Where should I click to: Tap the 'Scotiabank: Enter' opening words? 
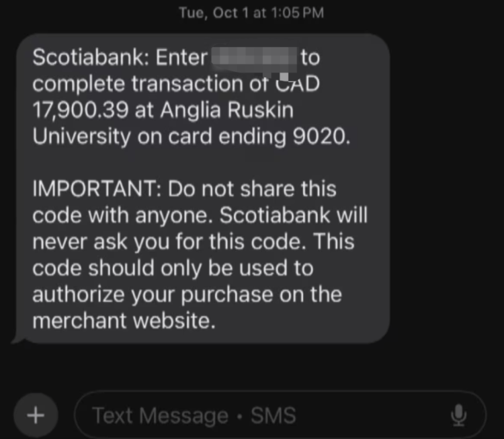tap(120, 58)
